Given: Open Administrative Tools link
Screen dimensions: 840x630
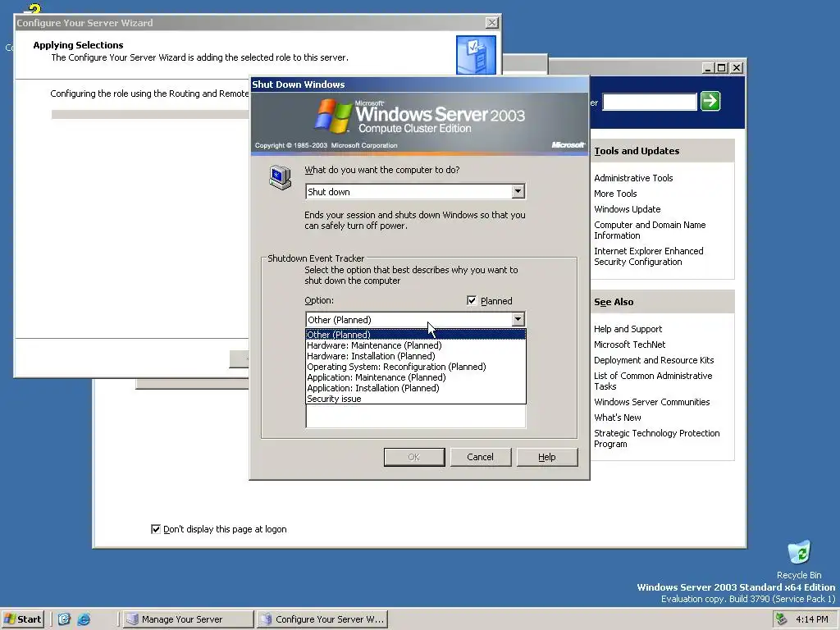Looking at the screenshot, I should point(633,178).
